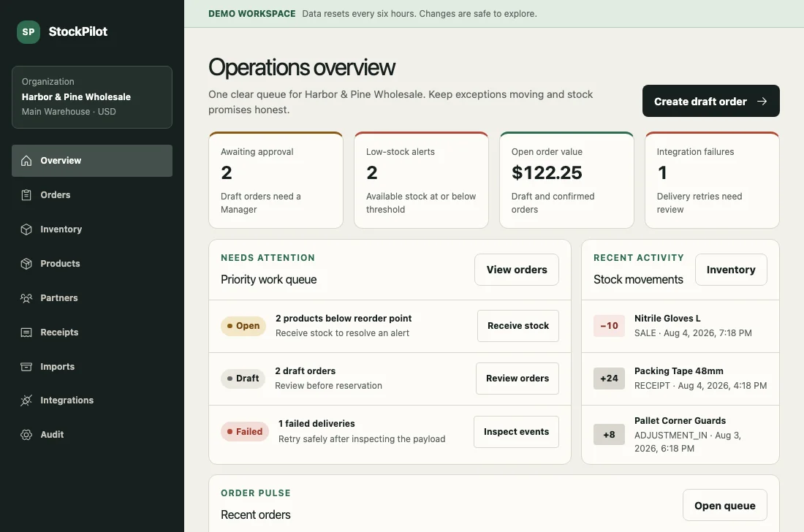
Task: Open the Receipts section
Action: (x=92, y=332)
